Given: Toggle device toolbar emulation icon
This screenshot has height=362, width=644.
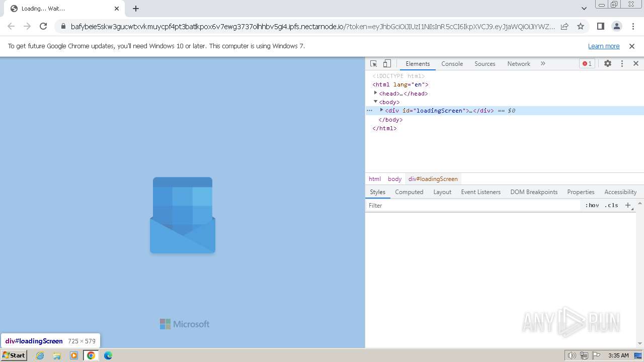Looking at the screenshot, I should [x=387, y=64].
